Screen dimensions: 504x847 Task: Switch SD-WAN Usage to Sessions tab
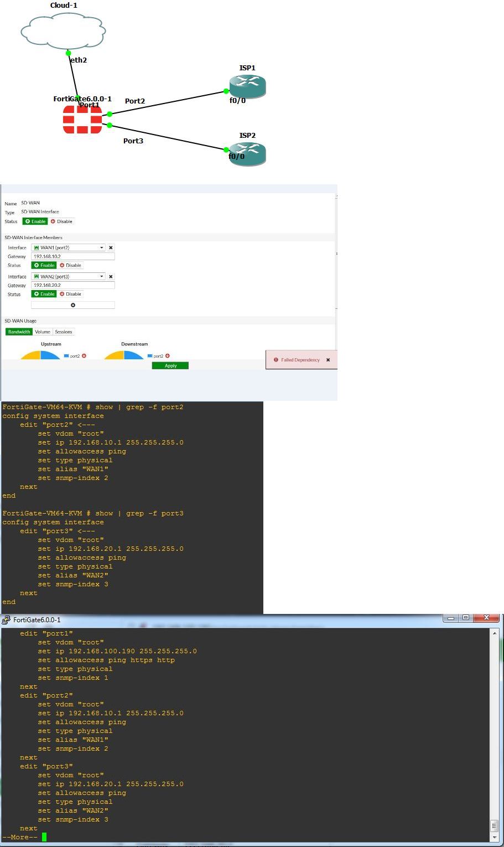[63, 332]
